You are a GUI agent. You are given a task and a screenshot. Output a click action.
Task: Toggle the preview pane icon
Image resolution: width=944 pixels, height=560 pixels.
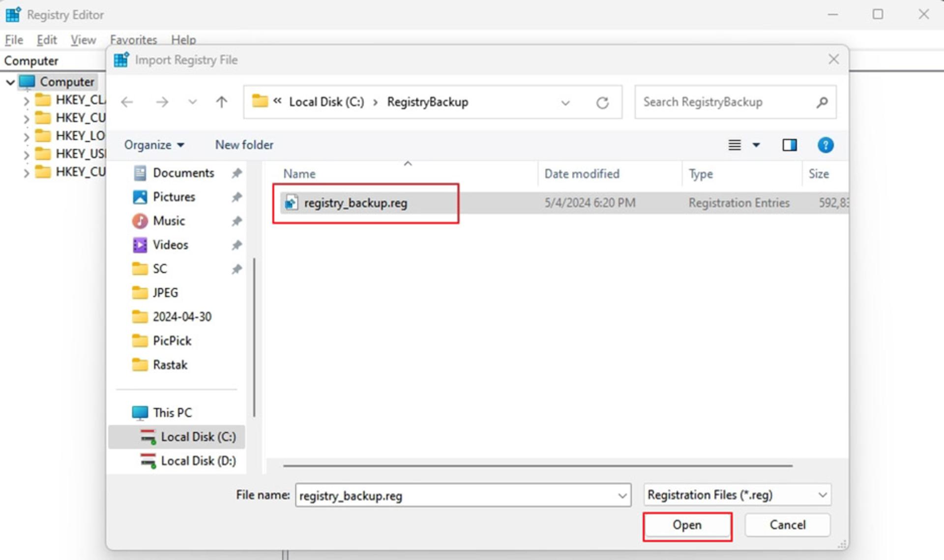tap(789, 145)
